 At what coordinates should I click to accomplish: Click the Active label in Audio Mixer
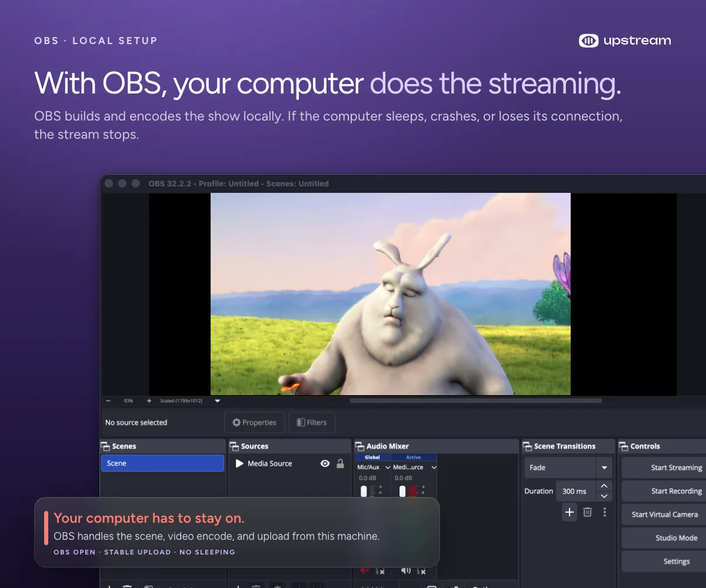point(414,457)
